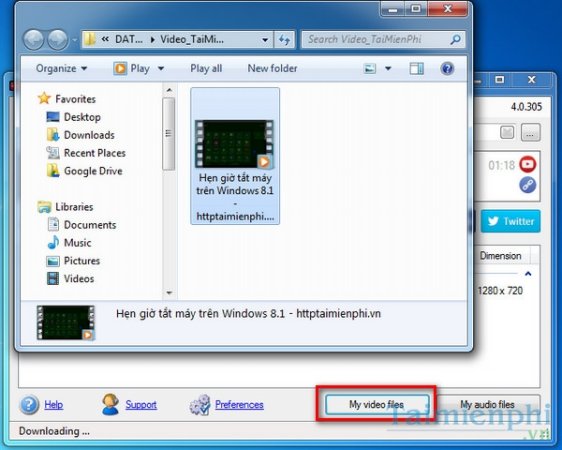Click Twitter share button

tap(510, 221)
